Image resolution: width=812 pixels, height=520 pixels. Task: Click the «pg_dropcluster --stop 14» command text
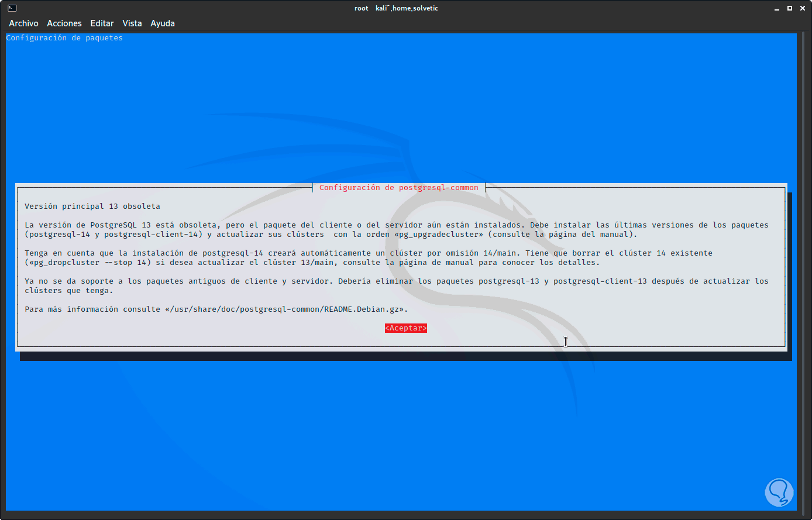click(88, 263)
